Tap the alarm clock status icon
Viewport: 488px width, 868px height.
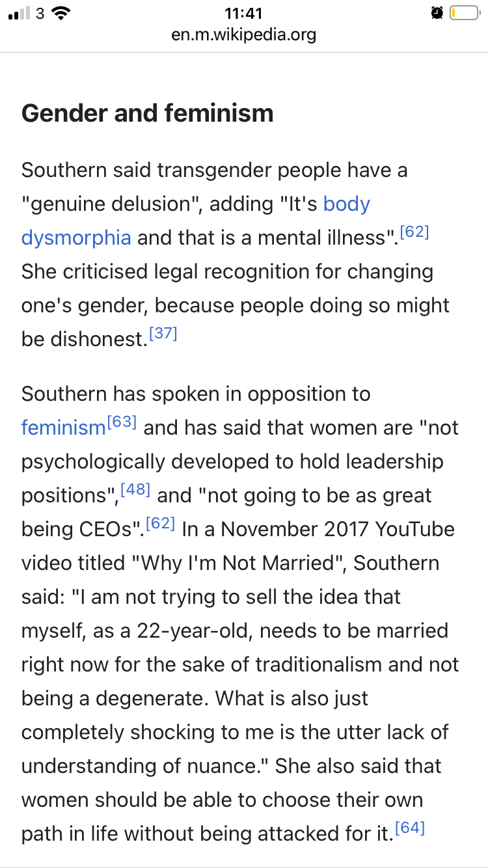click(x=437, y=12)
